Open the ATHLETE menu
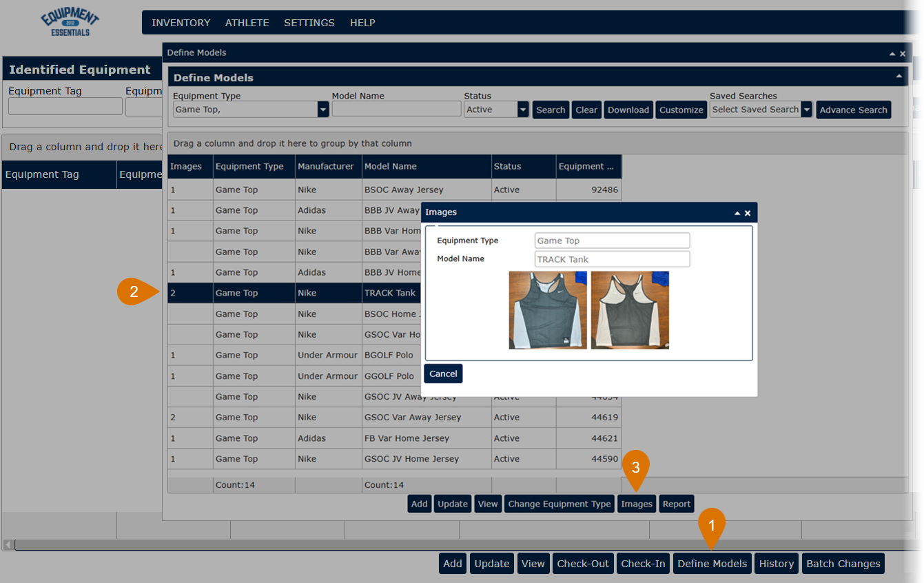 247,23
